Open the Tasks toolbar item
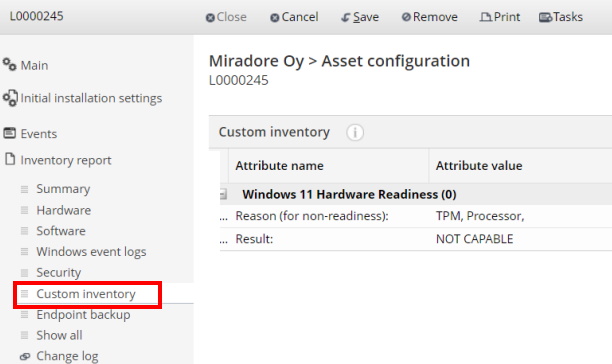The height and width of the screenshot is (364, 612). pos(560,17)
